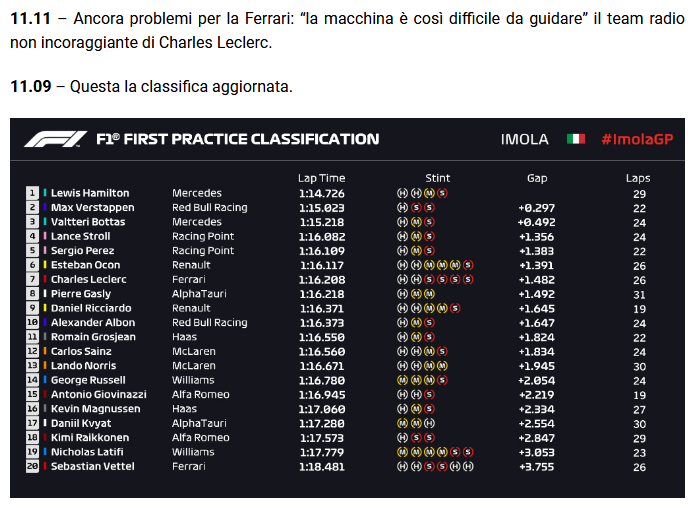Click the last hard tyre icon in Vettel's stint
This screenshot has width=694, height=509.
point(468,466)
